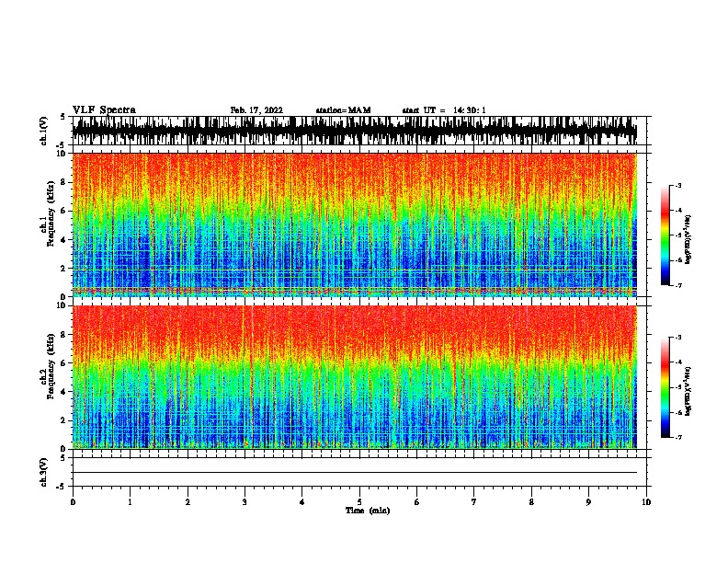Click the "8" kHz tick on the ch.1 frequency axis
The image size is (728, 563).
click(63, 182)
